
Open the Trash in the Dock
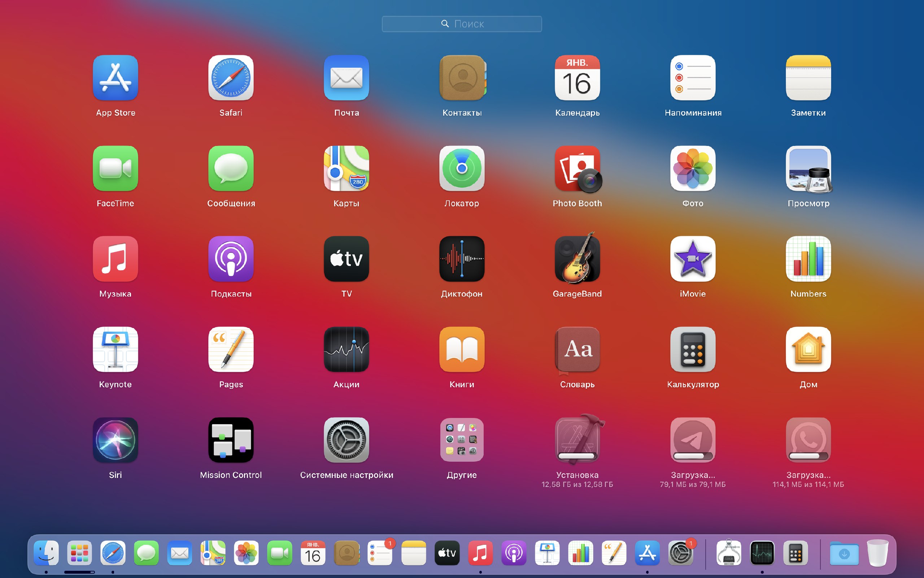(877, 553)
